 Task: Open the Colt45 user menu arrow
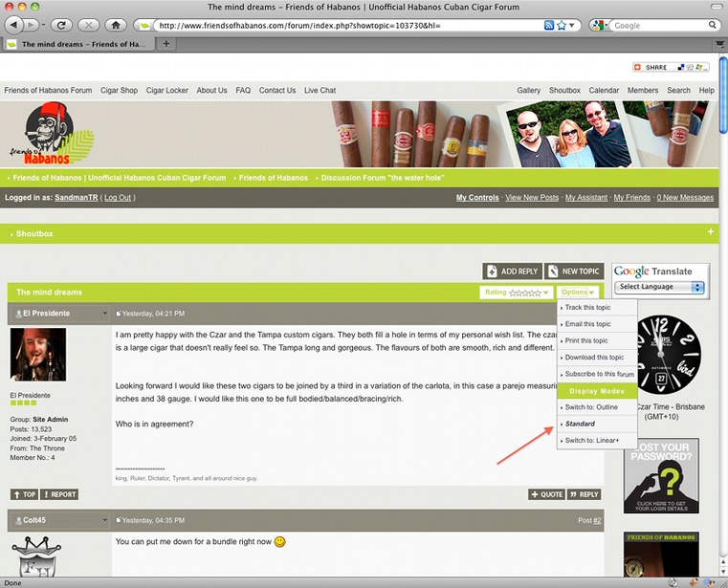tap(105, 520)
